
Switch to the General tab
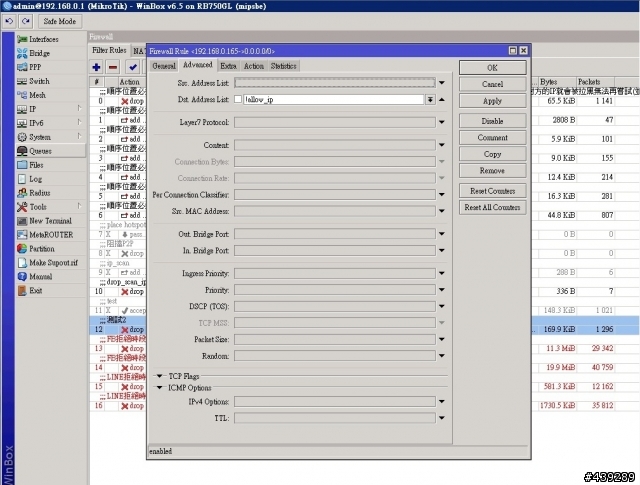pyautogui.click(x=164, y=66)
